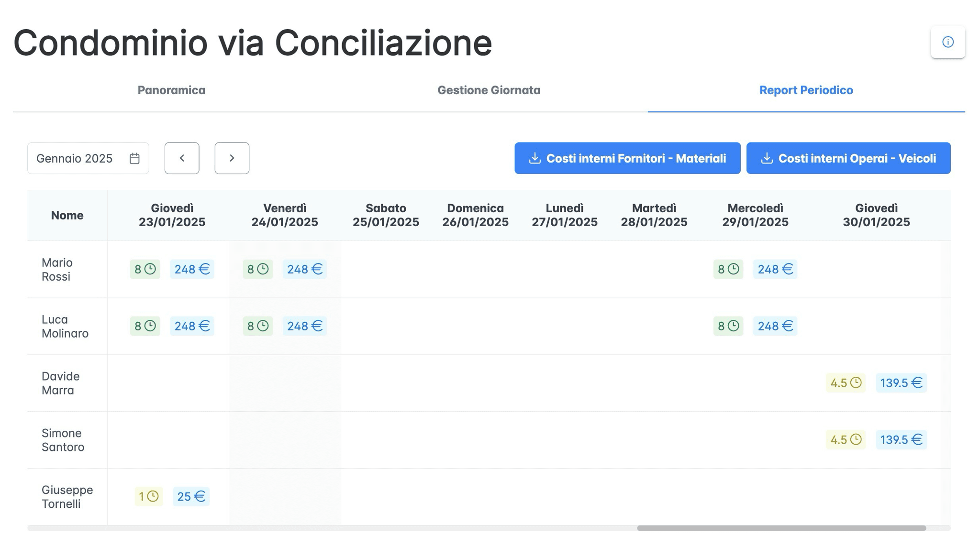Image resolution: width=980 pixels, height=558 pixels.
Task: Select the Report Periodico tab
Action: tap(806, 90)
